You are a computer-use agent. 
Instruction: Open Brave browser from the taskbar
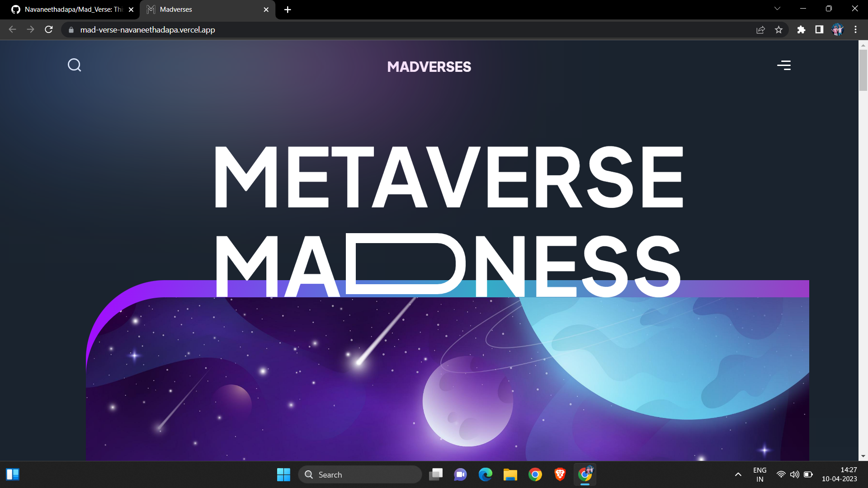560,474
